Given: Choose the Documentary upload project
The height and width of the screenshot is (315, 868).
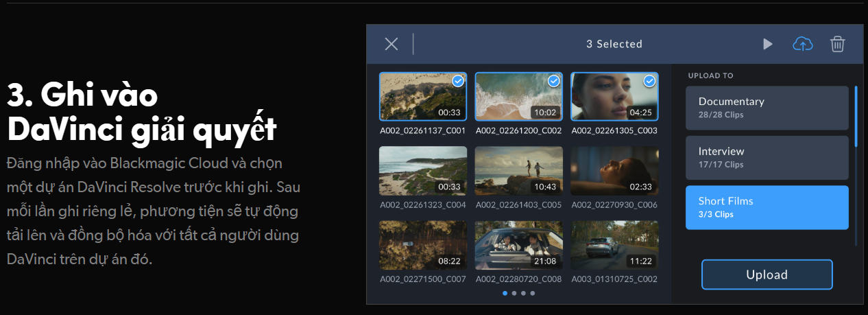Looking at the screenshot, I should pos(767,108).
